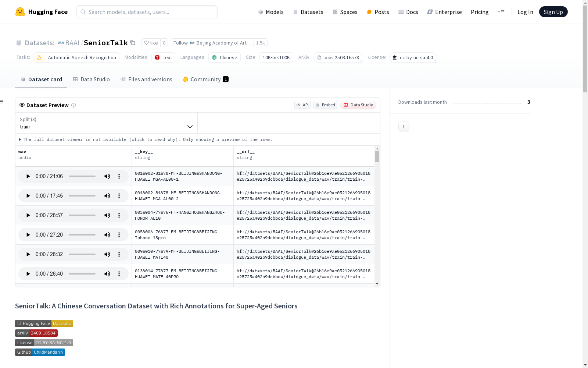The width and height of the screenshot is (588, 368).
Task: Open more options for 26:40 audio
Action: point(119,274)
